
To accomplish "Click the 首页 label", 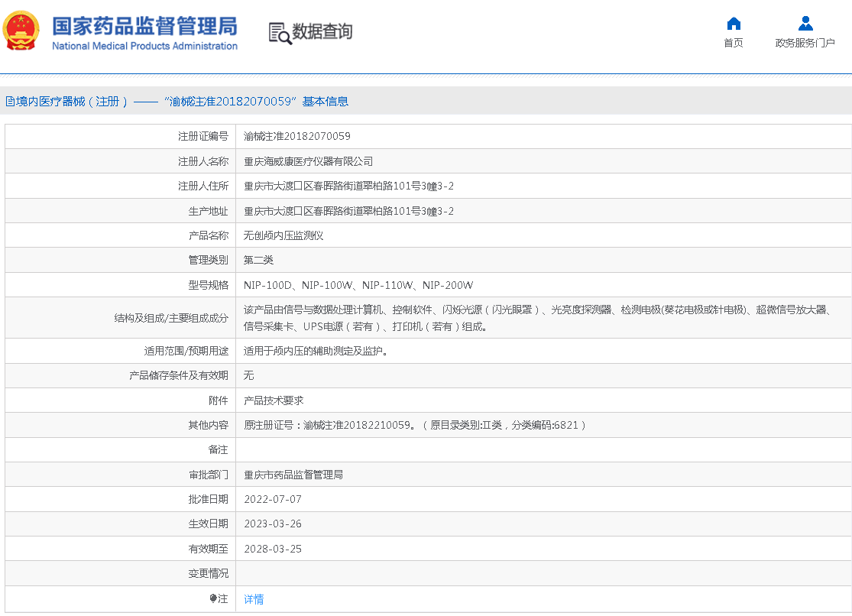I will point(734,43).
